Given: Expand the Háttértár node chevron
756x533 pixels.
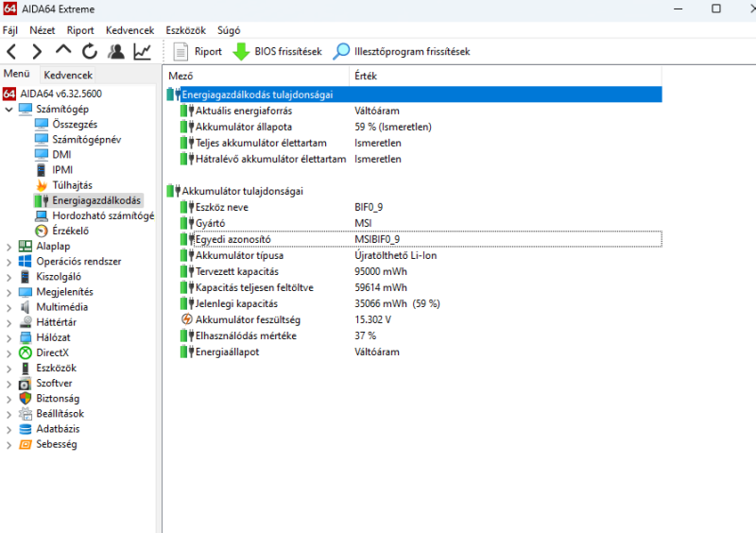Looking at the screenshot, I should click(x=9, y=322).
